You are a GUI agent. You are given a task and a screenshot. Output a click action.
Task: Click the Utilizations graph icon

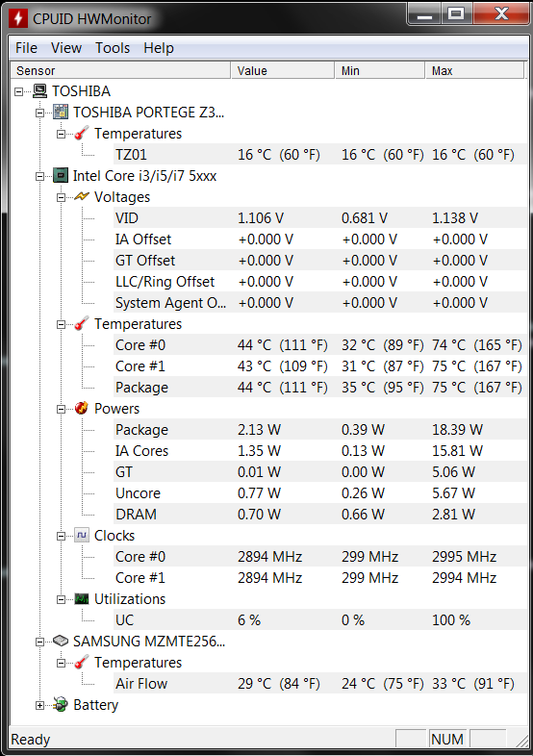tap(82, 599)
